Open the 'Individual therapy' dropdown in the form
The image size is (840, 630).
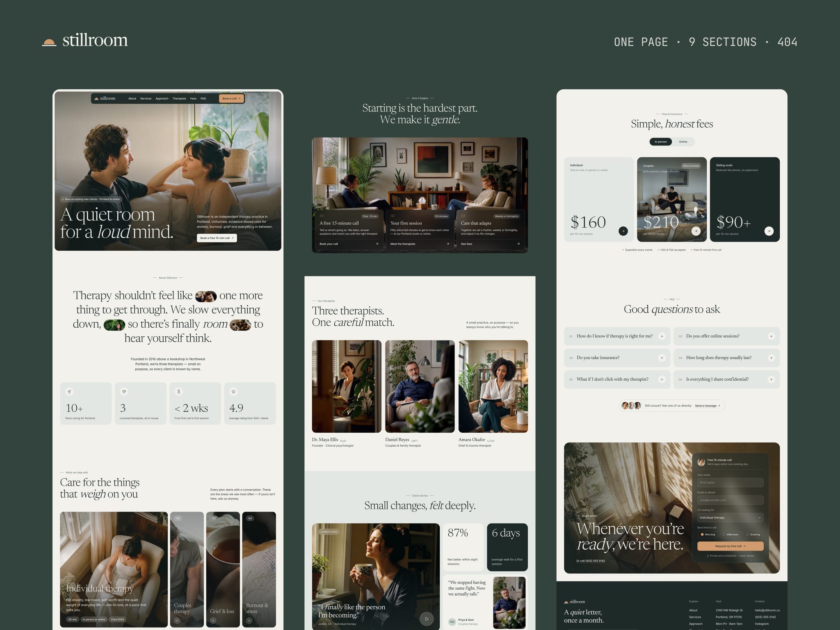(x=730, y=518)
